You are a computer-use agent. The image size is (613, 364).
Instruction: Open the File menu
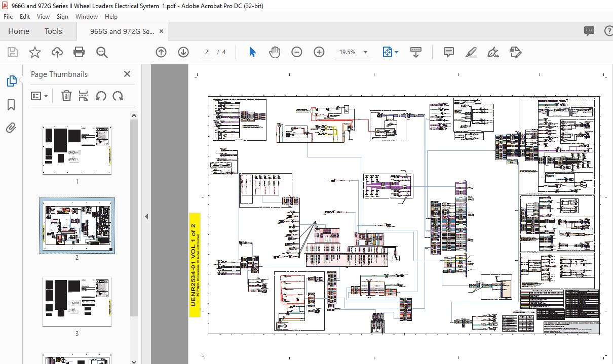[x=8, y=17]
